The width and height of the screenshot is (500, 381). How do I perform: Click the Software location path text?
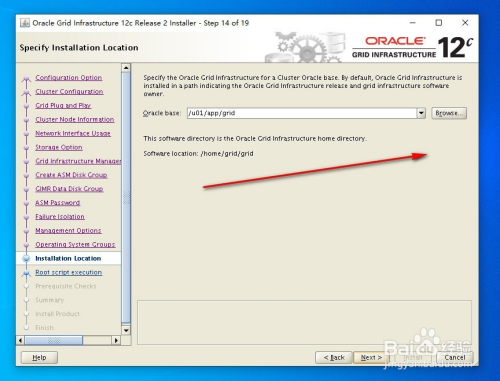[x=227, y=154]
